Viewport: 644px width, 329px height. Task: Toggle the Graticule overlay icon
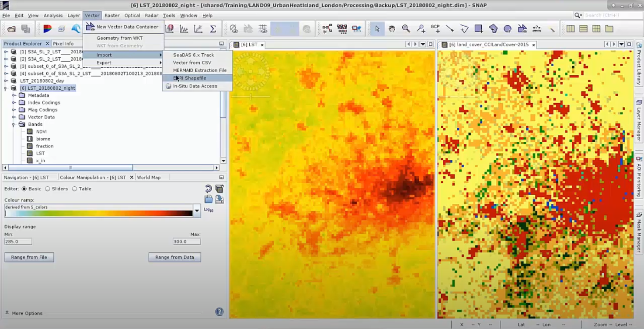click(263, 29)
